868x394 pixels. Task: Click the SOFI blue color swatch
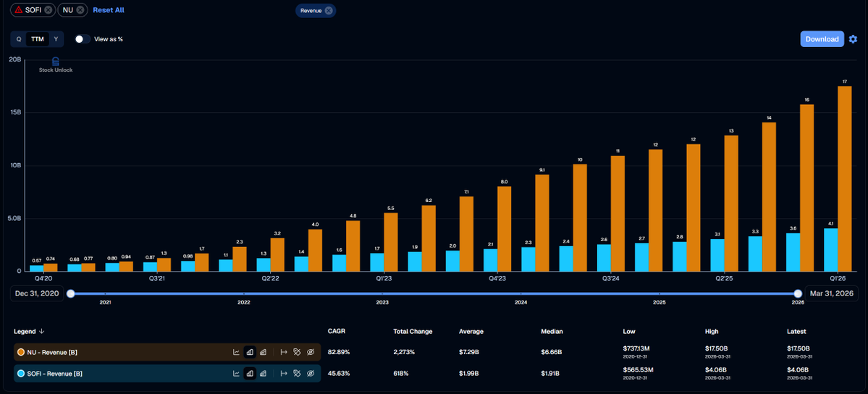click(x=21, y=374)
